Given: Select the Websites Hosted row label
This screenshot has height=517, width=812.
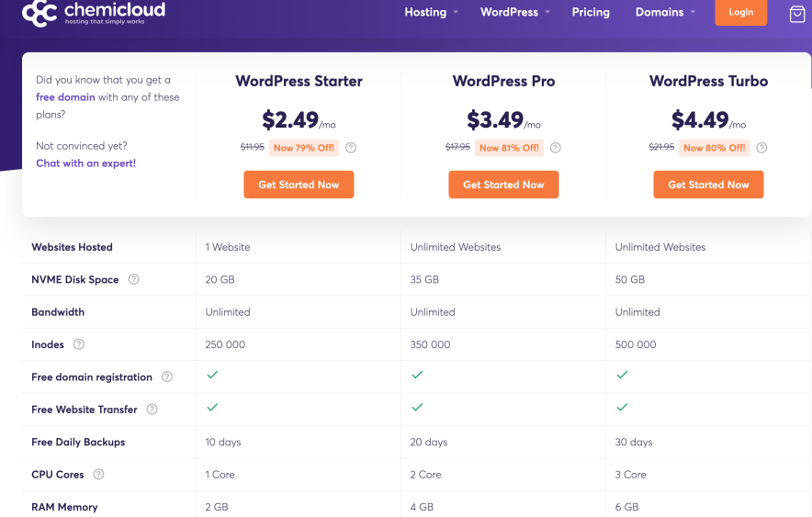Looking at the screenshot, I should [72, 247].
